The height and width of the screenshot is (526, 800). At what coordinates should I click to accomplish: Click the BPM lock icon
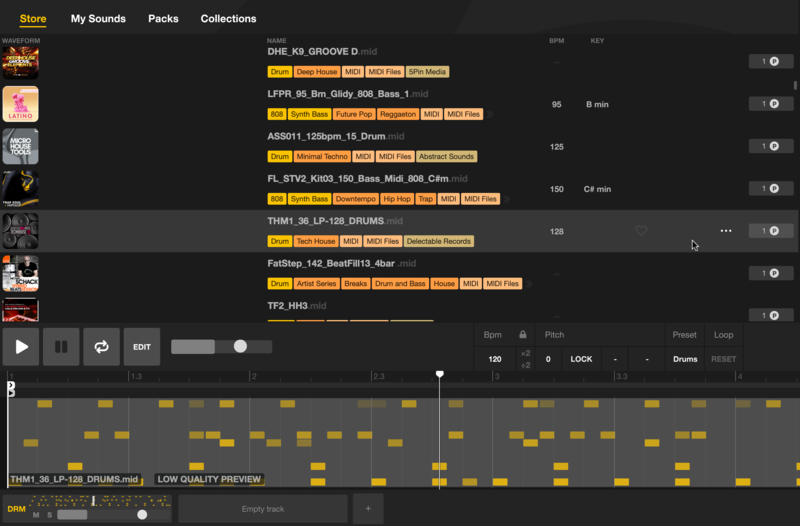(x=521, y=335)
